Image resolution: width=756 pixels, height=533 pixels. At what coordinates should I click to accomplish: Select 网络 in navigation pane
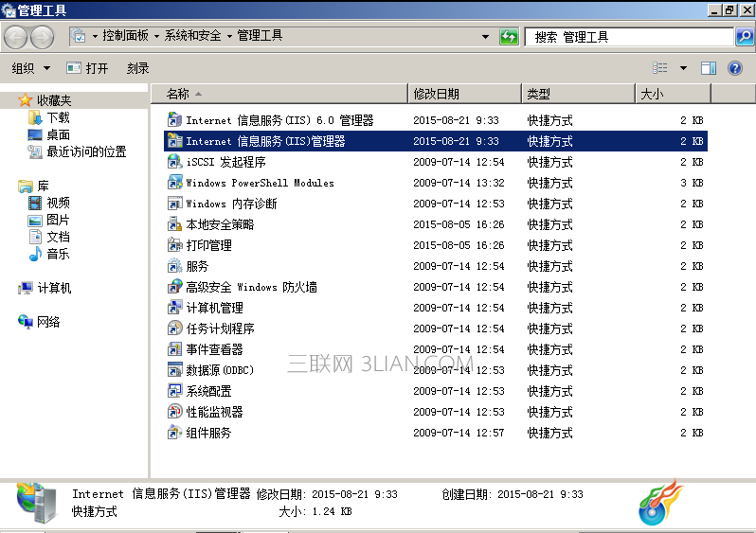coord(48,322)
